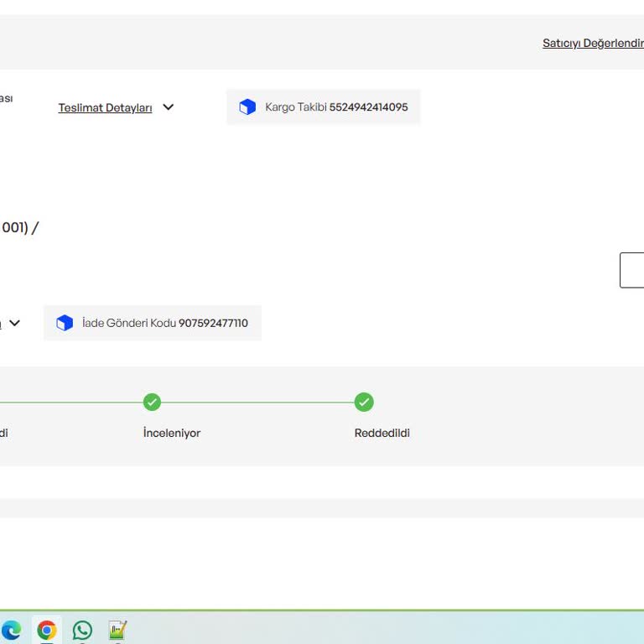Click the Kargo Takibi label

[x=296, y=107]
